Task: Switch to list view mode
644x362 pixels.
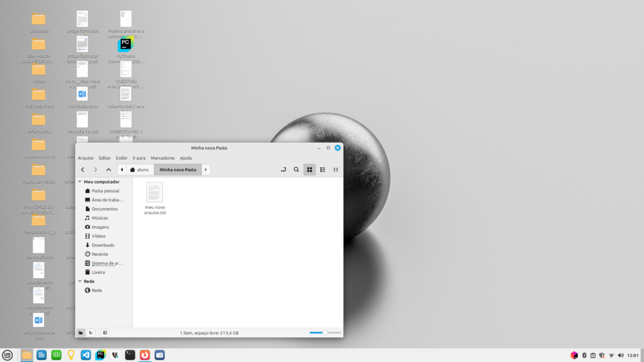Action: coord(323,170)
